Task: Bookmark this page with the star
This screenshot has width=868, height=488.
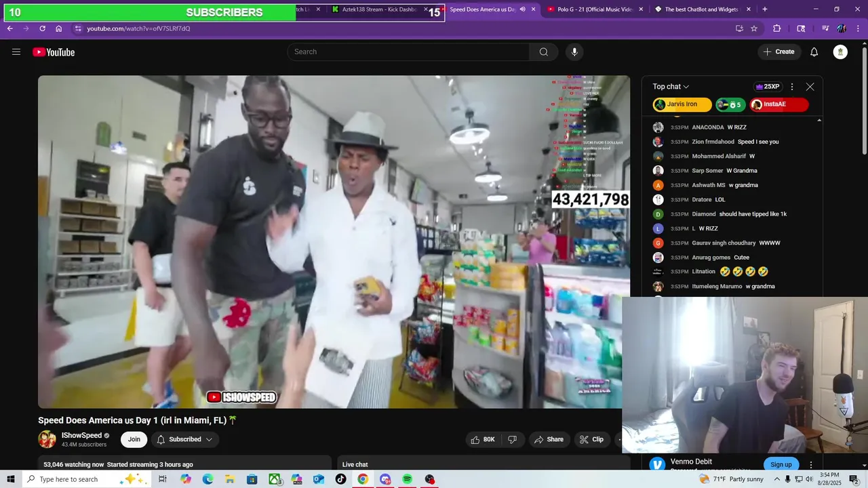Action: (x=754, y=28)
